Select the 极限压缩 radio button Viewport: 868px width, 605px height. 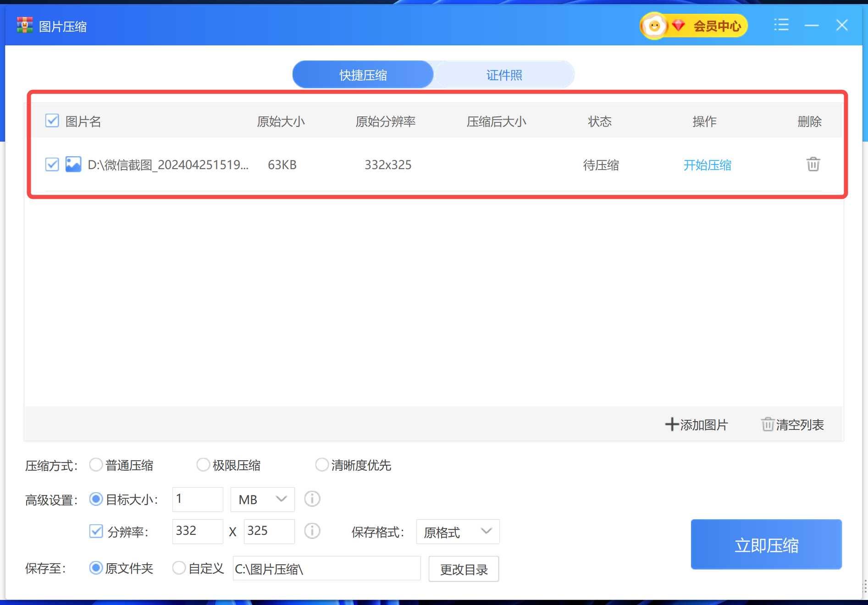coord(203,465)
